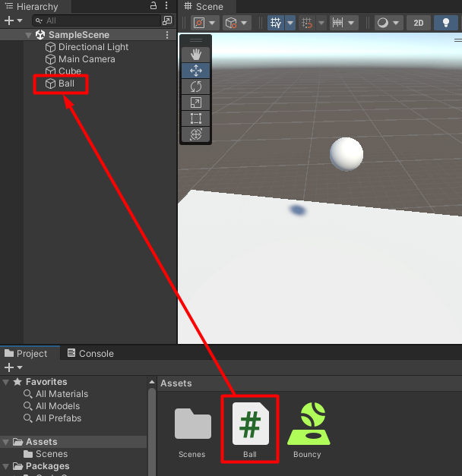Screen dimensions: 462x476
Task: Click the Project tree scroll up arrow
Action: coord(152,382)
